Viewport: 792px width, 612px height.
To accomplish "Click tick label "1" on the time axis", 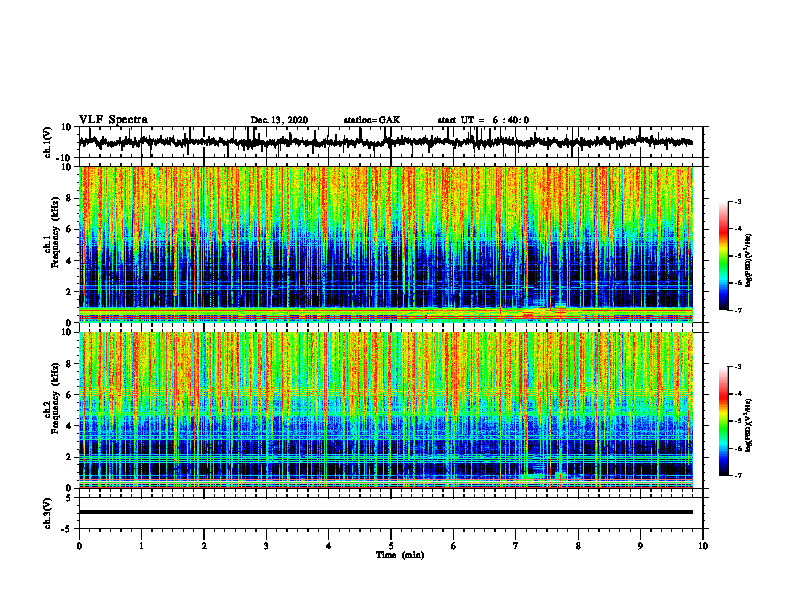I will click(x=141, y=546).
